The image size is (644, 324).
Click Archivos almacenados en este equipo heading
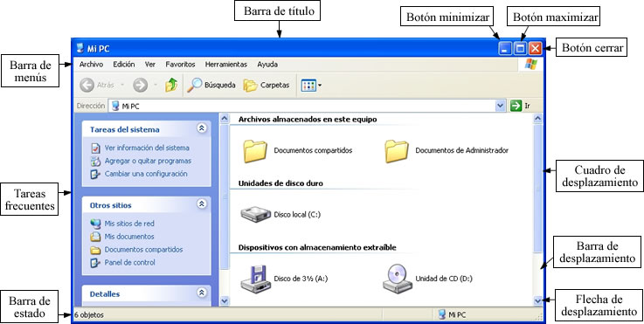click(308, 120)
